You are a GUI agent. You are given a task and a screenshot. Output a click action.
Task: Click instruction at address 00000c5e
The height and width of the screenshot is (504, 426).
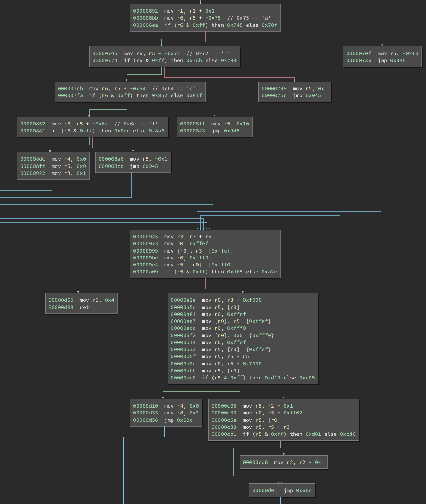[x=246, y=420]
